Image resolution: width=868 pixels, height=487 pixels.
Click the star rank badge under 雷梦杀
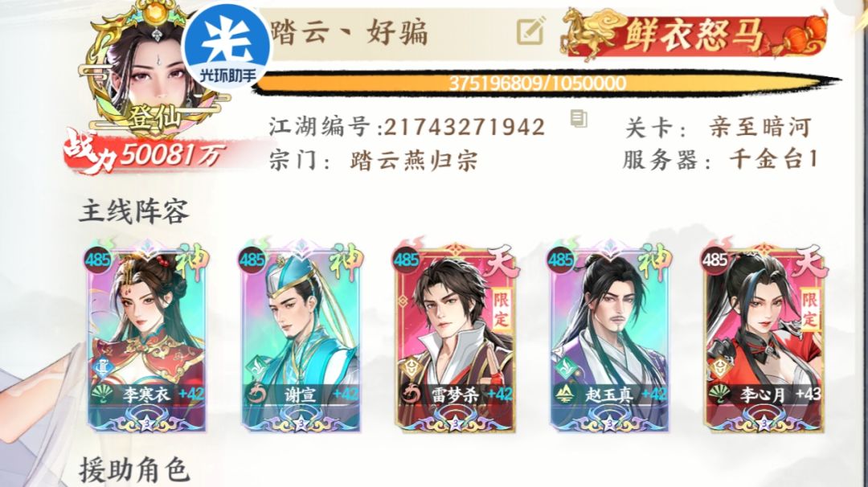[x=455, y=424]
